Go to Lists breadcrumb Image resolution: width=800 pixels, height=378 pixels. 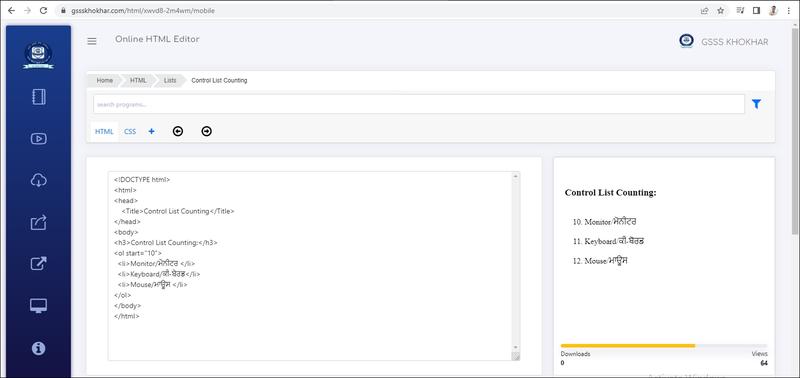(x=170, y=81)
